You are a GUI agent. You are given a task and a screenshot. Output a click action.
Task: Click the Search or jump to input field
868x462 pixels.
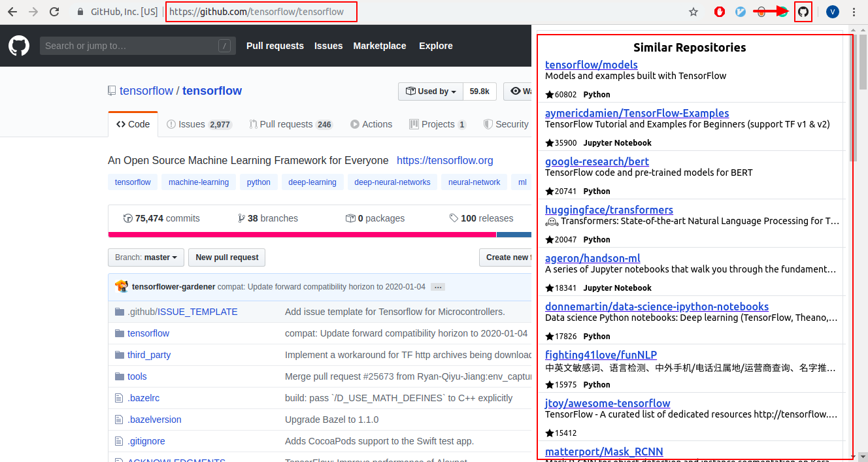(137, 45)
